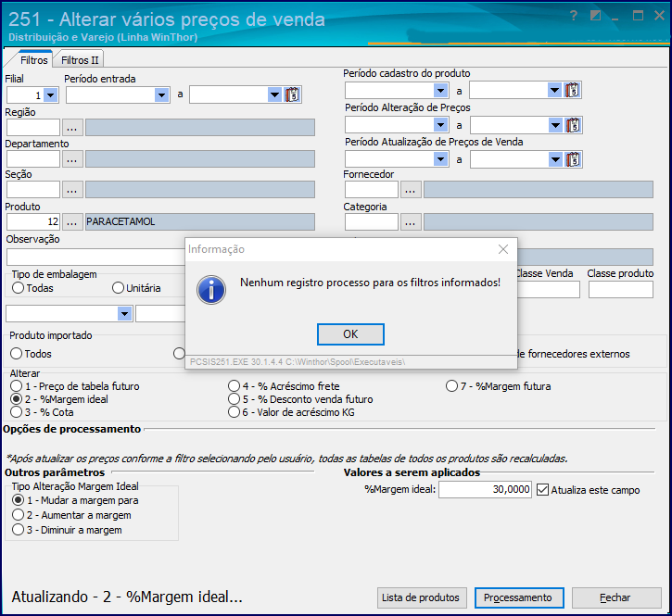Confirm the message with OK button
The image size is (672, 616).
pos(350,334)
